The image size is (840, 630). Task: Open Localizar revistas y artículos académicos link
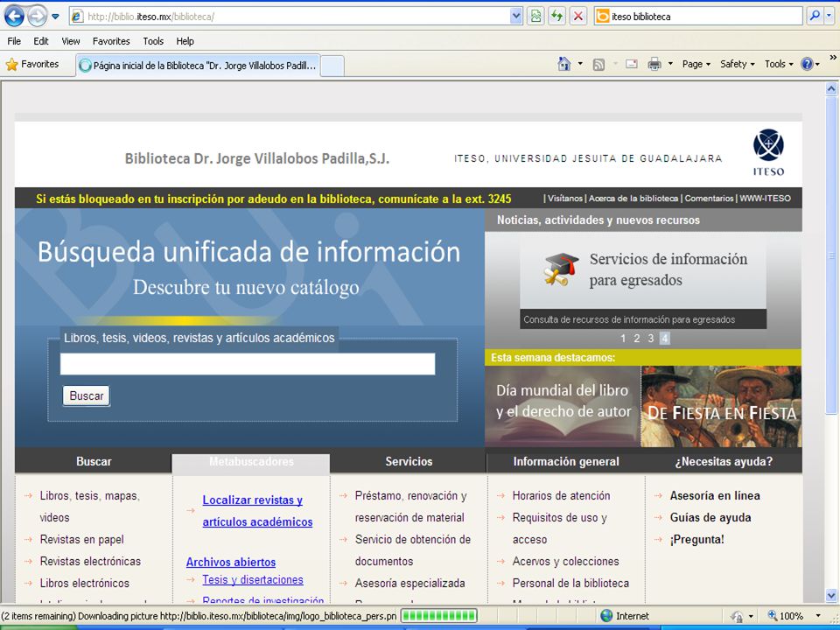click(257, 511)
